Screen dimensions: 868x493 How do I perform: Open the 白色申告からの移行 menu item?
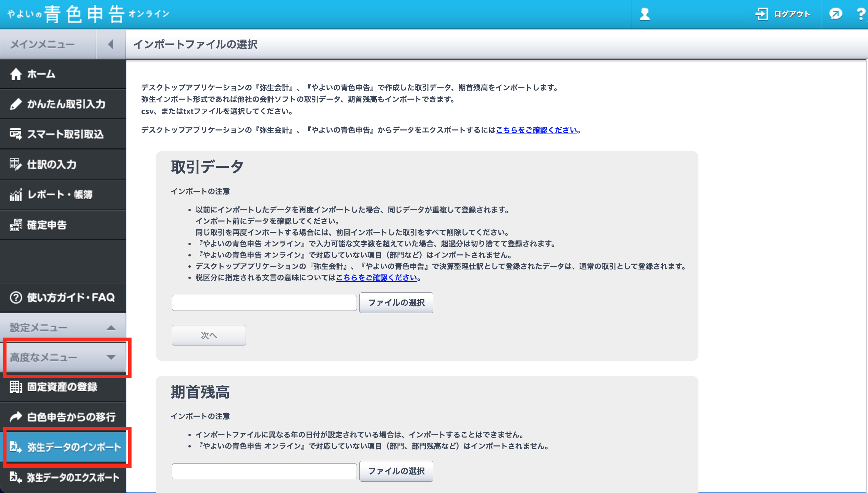click(63, 417)
